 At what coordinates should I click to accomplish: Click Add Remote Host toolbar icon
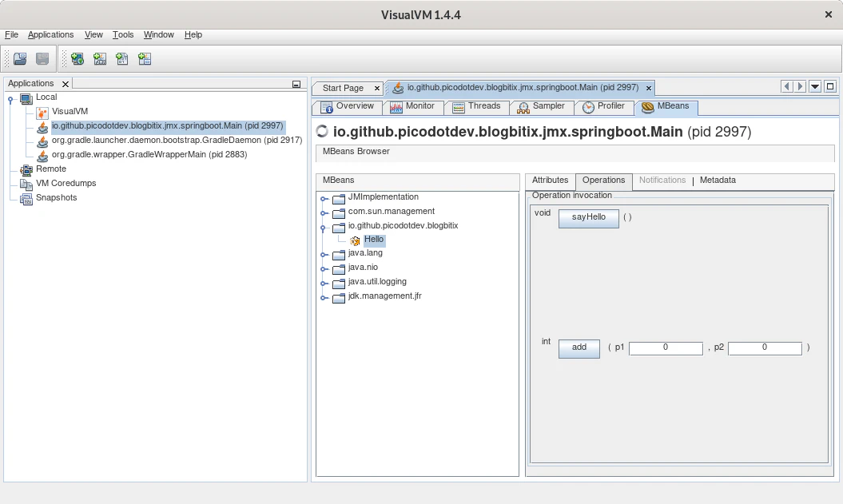coord(78,58)
